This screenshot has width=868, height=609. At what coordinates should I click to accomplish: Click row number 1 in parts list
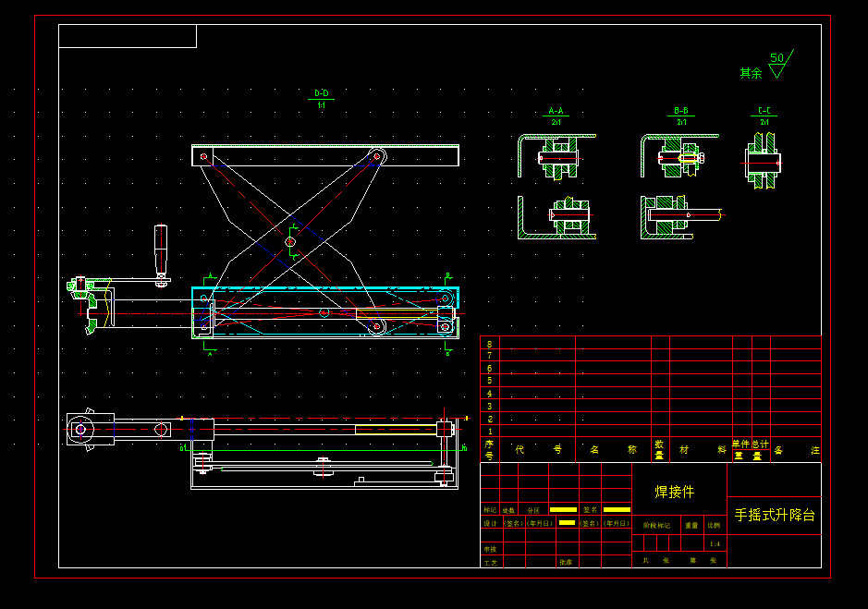click(x=489, y=432)
